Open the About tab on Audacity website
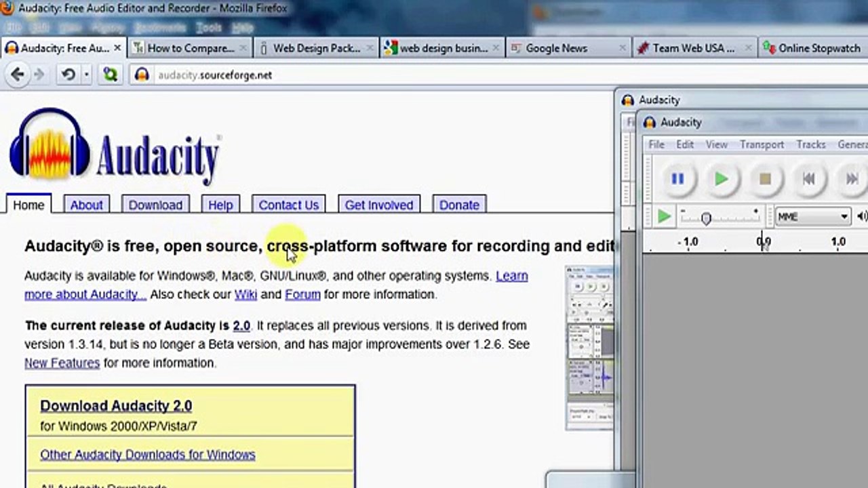This screenshot has width=868, height=488. tap(87, 205)
